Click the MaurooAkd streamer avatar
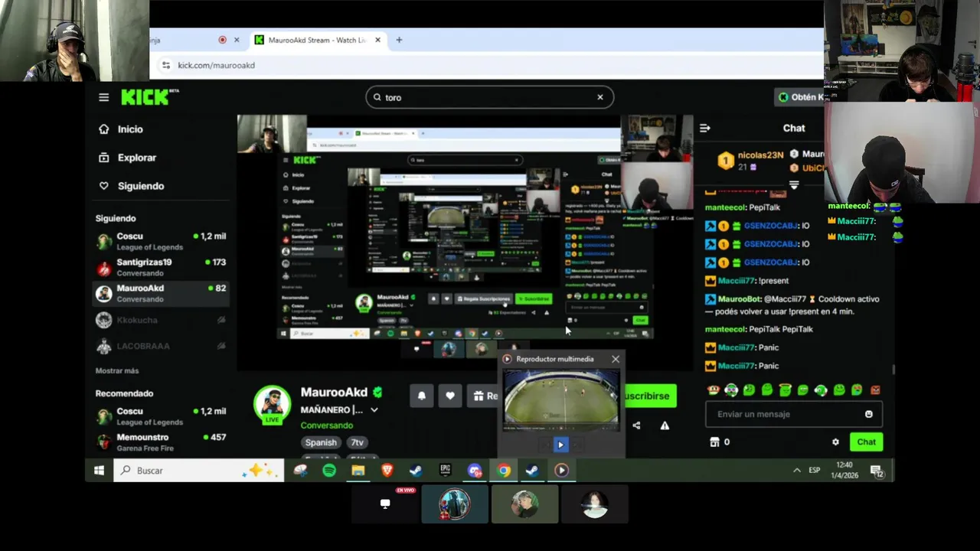The width and height of the screenshot is (980, 551). 272,404
